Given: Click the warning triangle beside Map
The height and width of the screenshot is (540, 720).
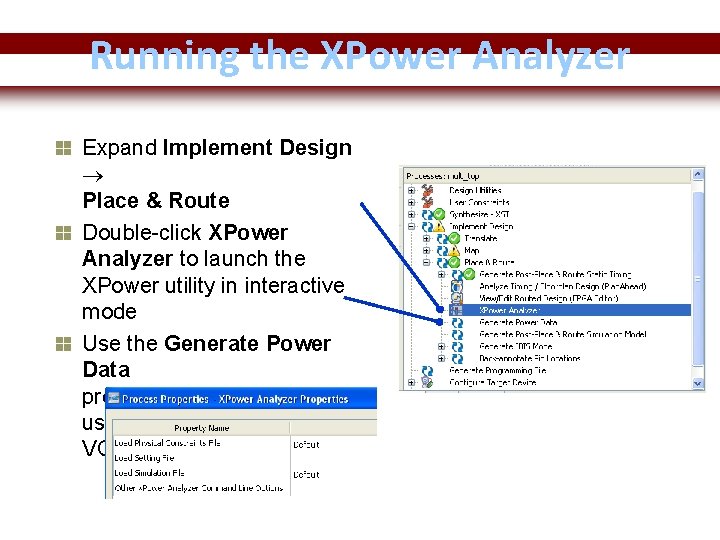Looking at the screenshot, I should pos(454,250).
